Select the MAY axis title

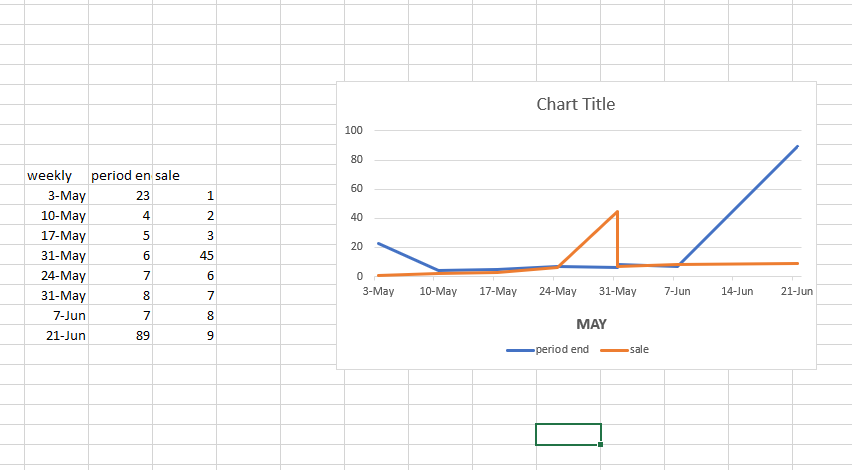[x=591, y=324]
